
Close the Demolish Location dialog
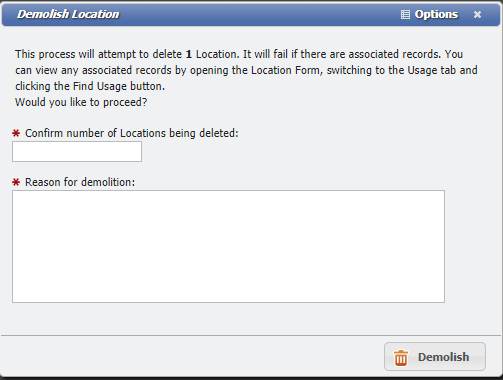tap(477, 14)
